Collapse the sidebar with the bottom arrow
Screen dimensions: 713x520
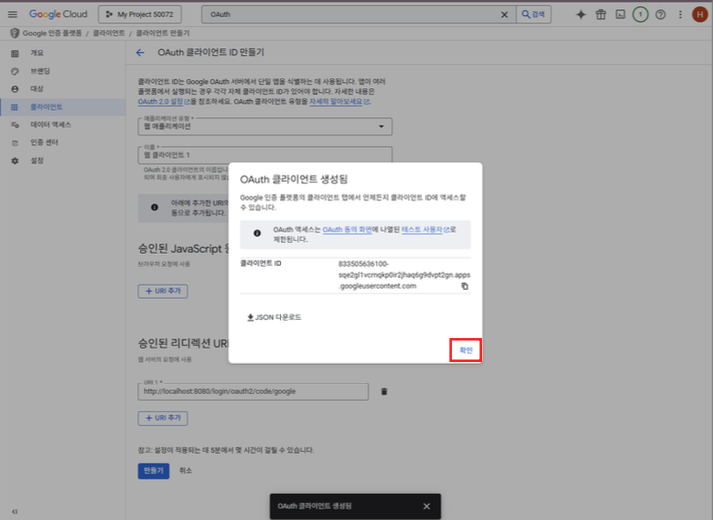15,512
